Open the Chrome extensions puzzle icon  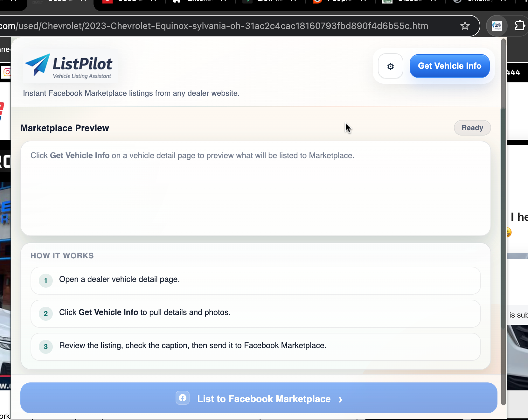point(520,25)
